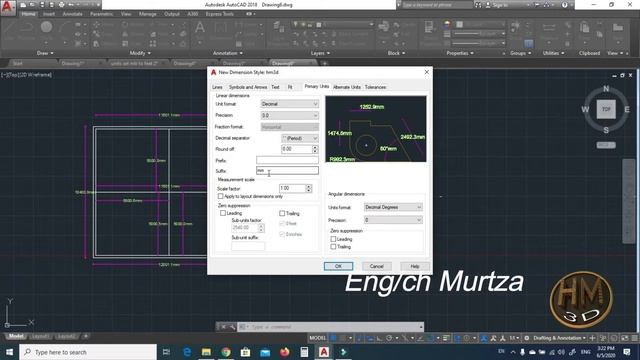Screen dimensions: 640x360
Task: Click the AutoCAD taskbar icon
Action: 324,352
